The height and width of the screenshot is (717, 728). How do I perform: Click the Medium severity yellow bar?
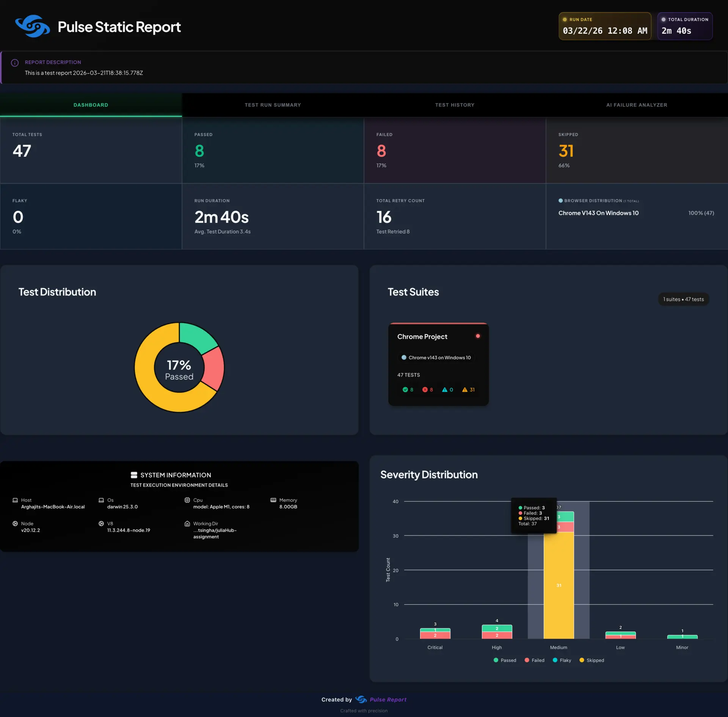pos(559,585)
